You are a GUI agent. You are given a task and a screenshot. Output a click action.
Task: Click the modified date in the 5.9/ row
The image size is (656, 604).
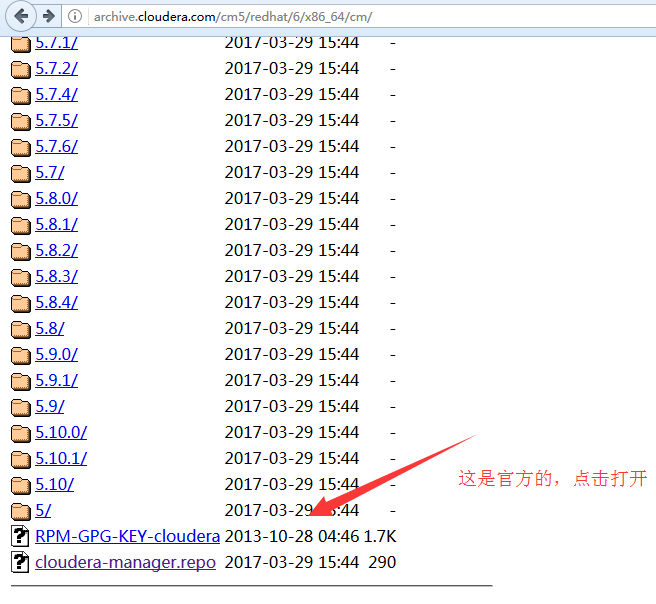point(292,406)
